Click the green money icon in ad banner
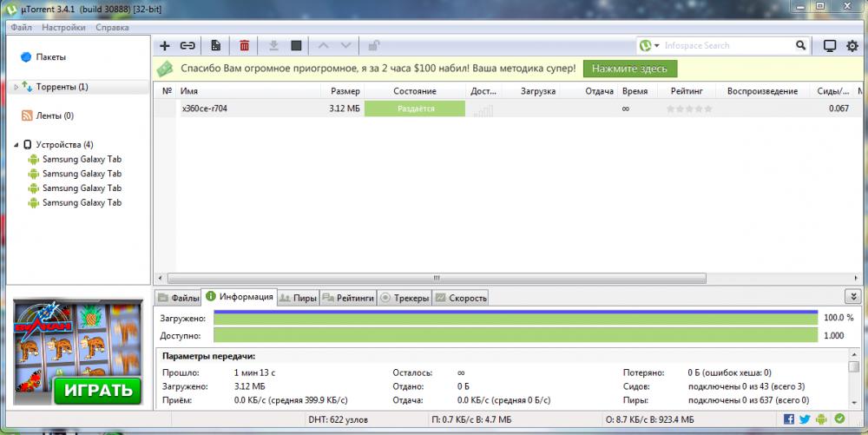This screenshot has width=868, height=435. (x=165, y=69)
